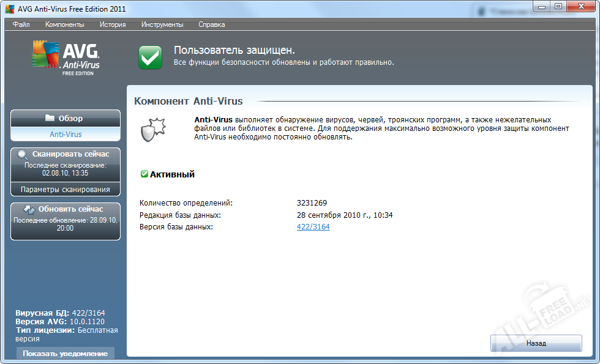The image size is (600, 364).
Task: Open the Инструменты menu
Action: pos(162,24)
